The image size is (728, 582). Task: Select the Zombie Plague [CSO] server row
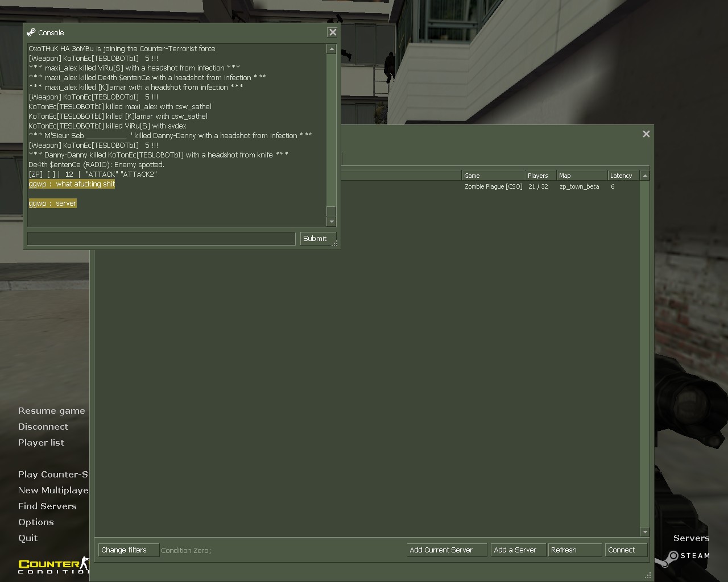493,186
